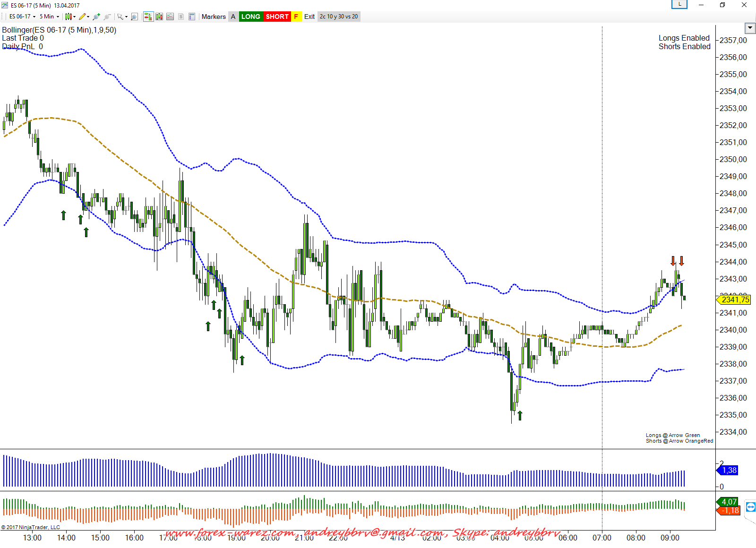Expand the price axis dropdown arrow

(x=750, y=28)
